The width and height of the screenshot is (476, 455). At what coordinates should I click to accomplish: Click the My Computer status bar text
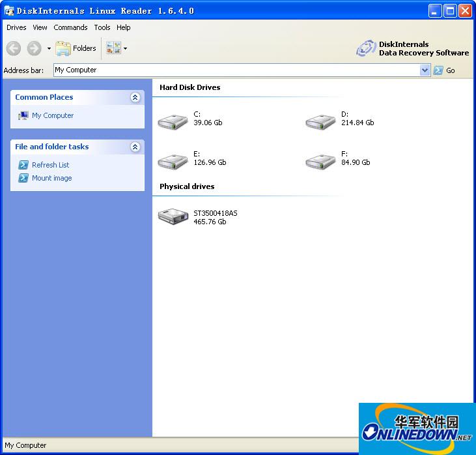click(x=25, y=445)
